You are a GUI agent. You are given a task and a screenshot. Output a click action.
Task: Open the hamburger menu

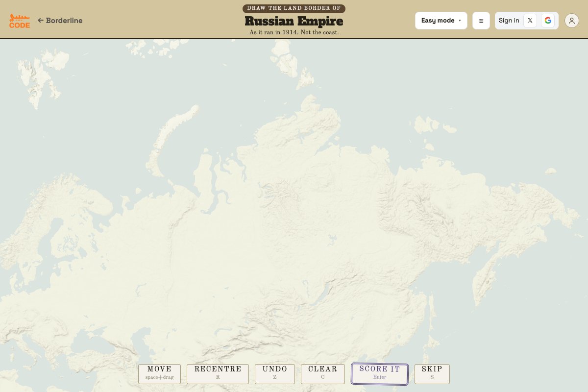(x=481, y=21)
